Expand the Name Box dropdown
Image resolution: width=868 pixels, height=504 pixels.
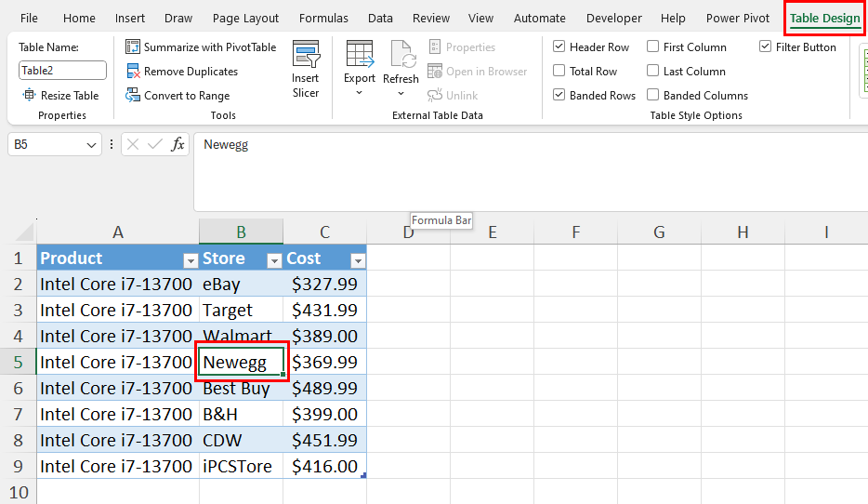click(91, 145)
